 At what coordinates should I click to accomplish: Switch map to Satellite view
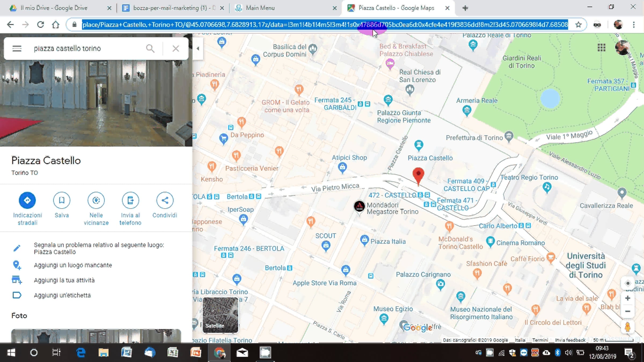[x=220, y=315]
